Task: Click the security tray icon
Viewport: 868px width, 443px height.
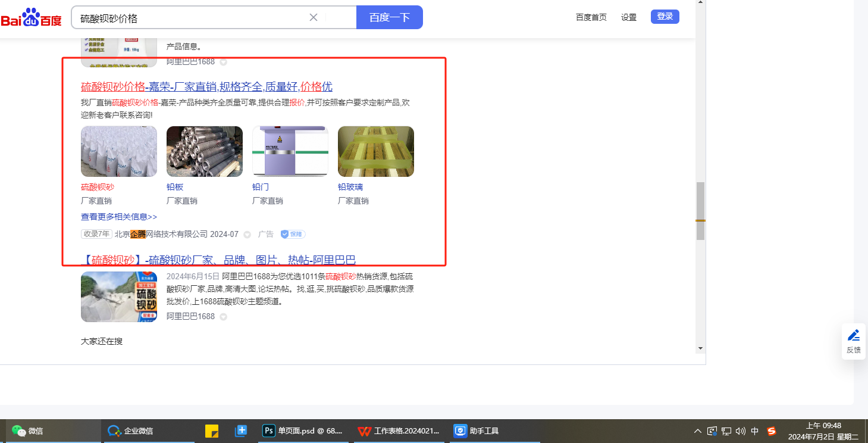Action: pyautogui.click(x=712, y=431)
